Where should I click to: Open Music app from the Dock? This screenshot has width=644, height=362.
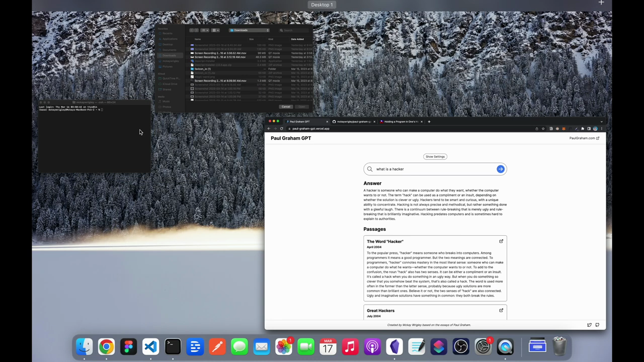[x=350, y=346]
